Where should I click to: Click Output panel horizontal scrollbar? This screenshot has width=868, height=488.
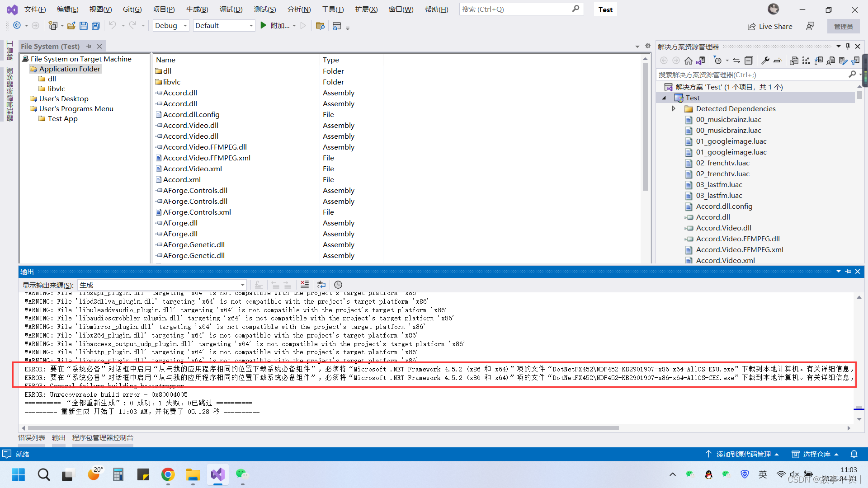click(x=323, y=428)
